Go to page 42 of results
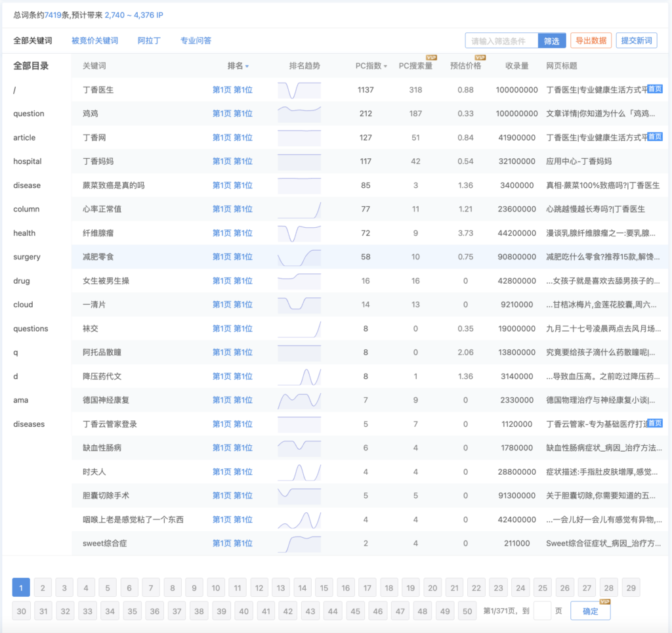Image resolution: width=672 pixels, height=633 pixels. tap(288, 611)
